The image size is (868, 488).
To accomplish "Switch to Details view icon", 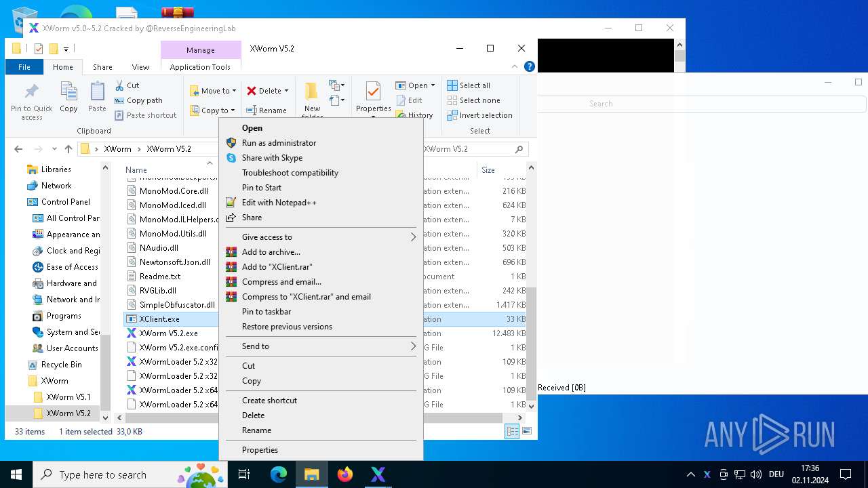I will coord(513,432).
